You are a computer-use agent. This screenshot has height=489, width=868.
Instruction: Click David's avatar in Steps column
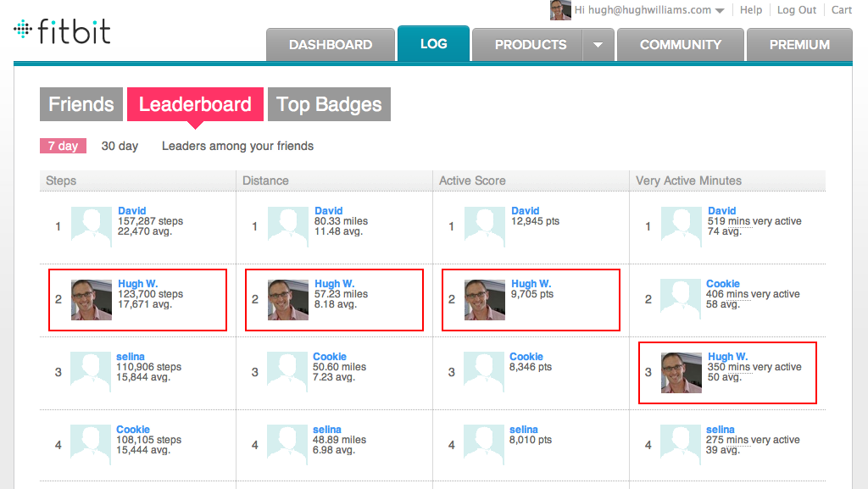(x=92, y=226)
